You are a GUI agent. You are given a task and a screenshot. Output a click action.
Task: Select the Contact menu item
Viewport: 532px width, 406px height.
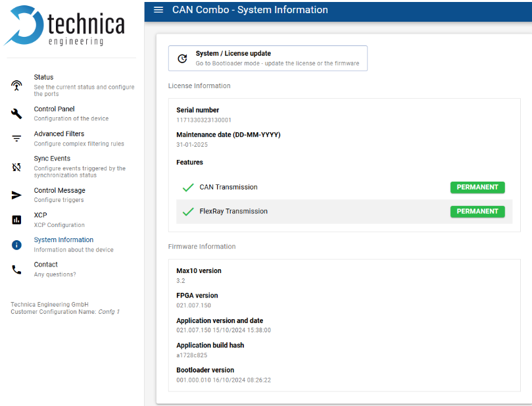tap(46, 265)
